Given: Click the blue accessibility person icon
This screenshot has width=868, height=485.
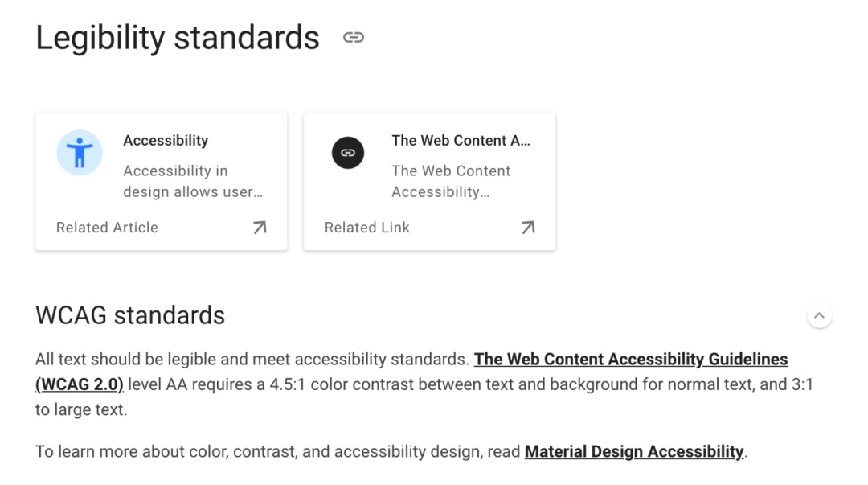Looking at the screenshot, I should [x=80, y=153].
